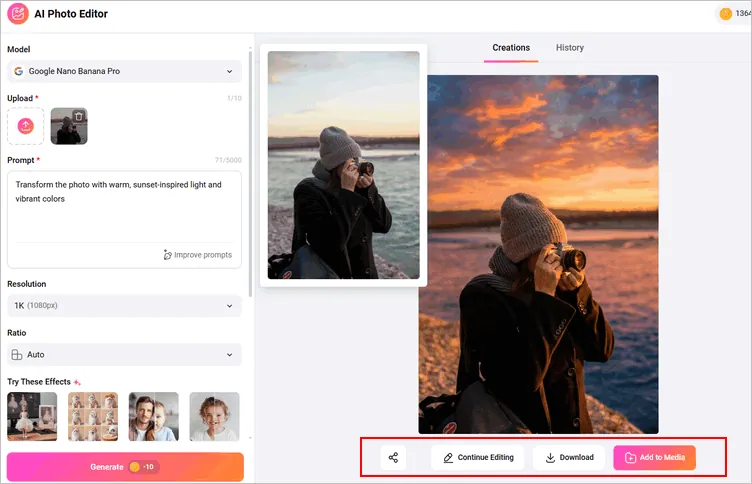Click the AI Photo Editor logo icon
The height and width of the screenshot is (484, 752).
18,13
